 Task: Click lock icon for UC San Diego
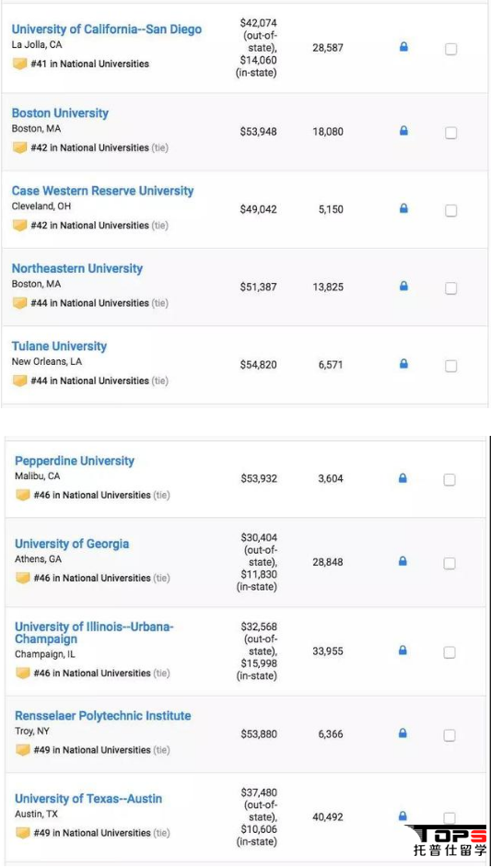pyautogui.click(x=403, y=47)
